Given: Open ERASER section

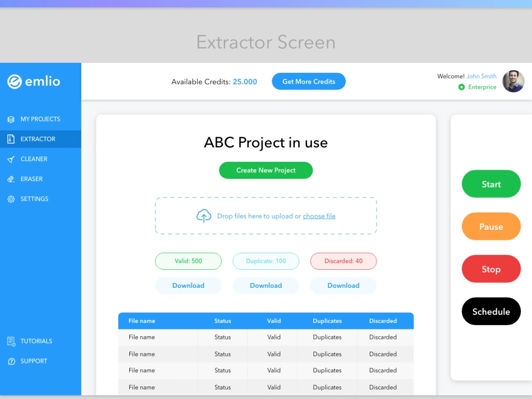Looking at the screenshot, I should 41,179.
